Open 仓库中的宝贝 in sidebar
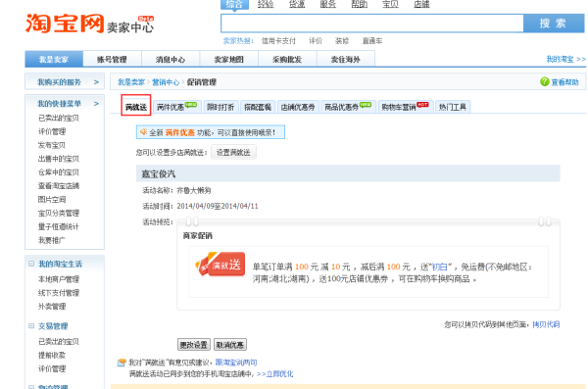 (x=59, y=172)
